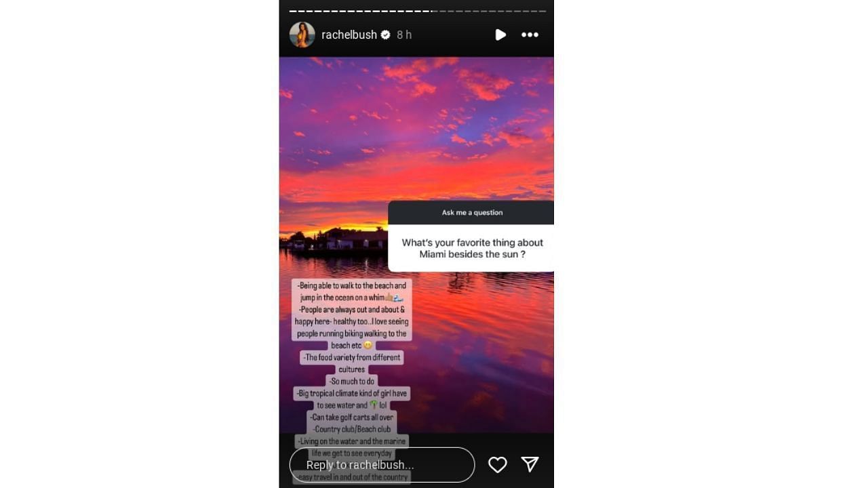Open the three-dot more options menu
This screenshot has height=488, width=868.
click(530, 35)
